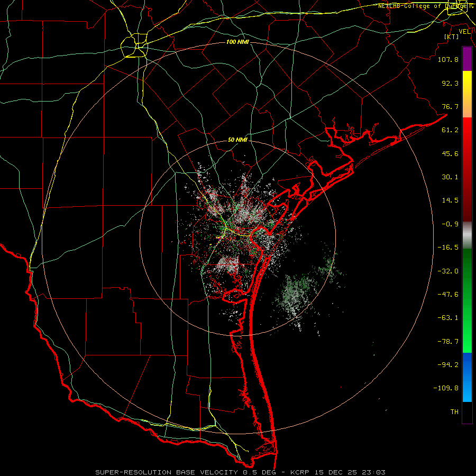Click the yellow segment of velocity color bar
The height and width of the screenshot is (476, 476).
pyautogui.click(x=467, y=94)
